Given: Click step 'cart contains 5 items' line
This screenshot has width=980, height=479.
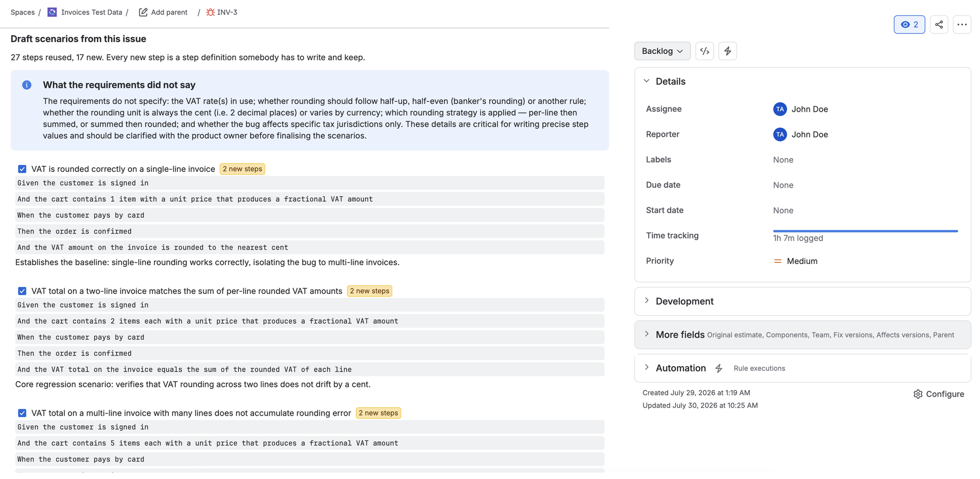Looking at the screenshot, I should [309, 443].
